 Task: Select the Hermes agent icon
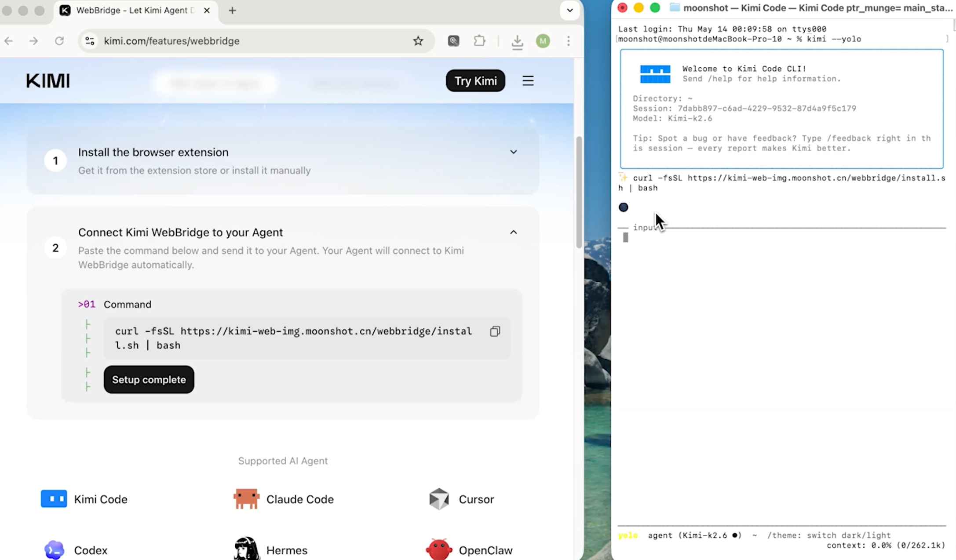(x=246, y=549)
